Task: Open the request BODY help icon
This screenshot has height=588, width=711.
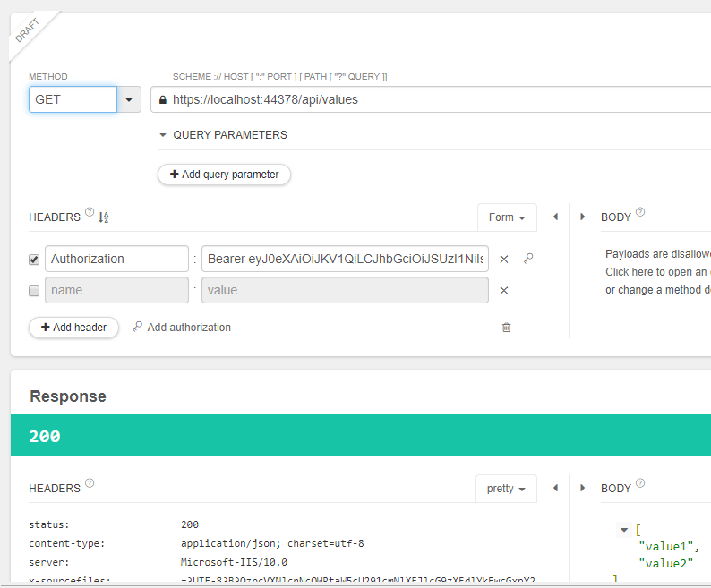Action: pos(640,212)
